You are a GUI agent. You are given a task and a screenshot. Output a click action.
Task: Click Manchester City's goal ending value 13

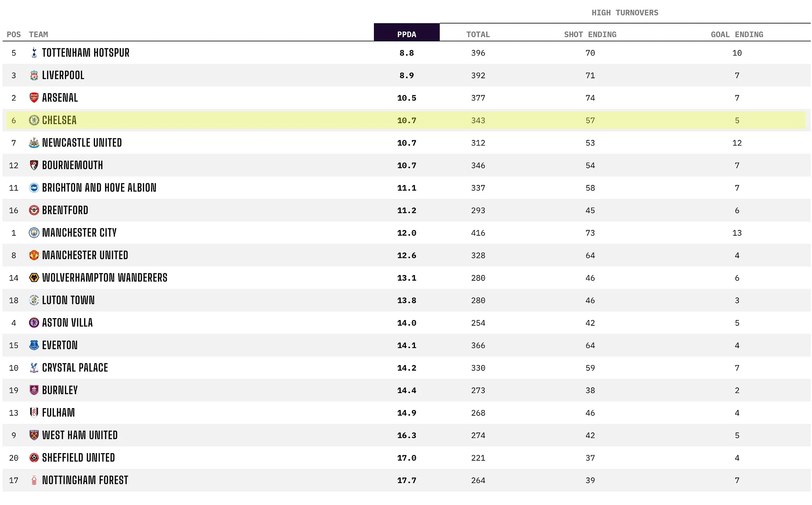click(x=737, y=233)
